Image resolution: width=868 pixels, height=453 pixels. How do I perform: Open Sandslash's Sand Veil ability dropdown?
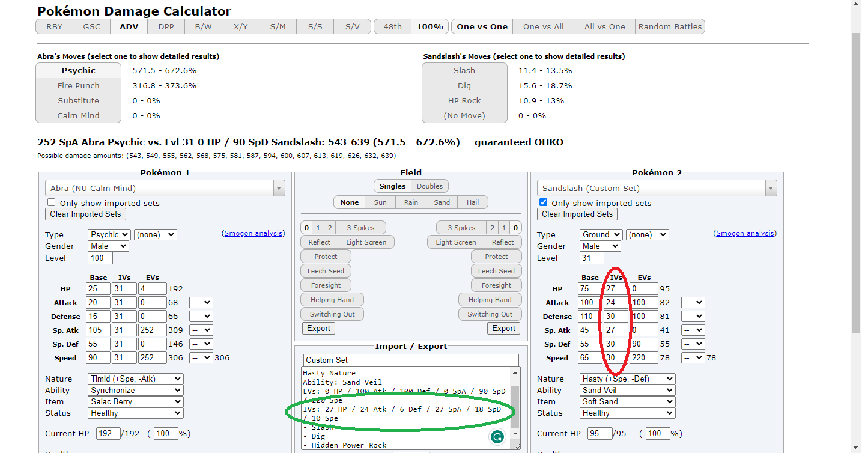pyautogui.click(x=627, y=391)
